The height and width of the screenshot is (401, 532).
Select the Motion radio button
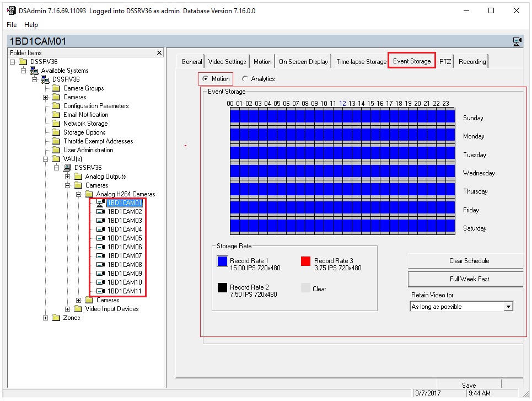pyautogui.click(x=205, y=78)
